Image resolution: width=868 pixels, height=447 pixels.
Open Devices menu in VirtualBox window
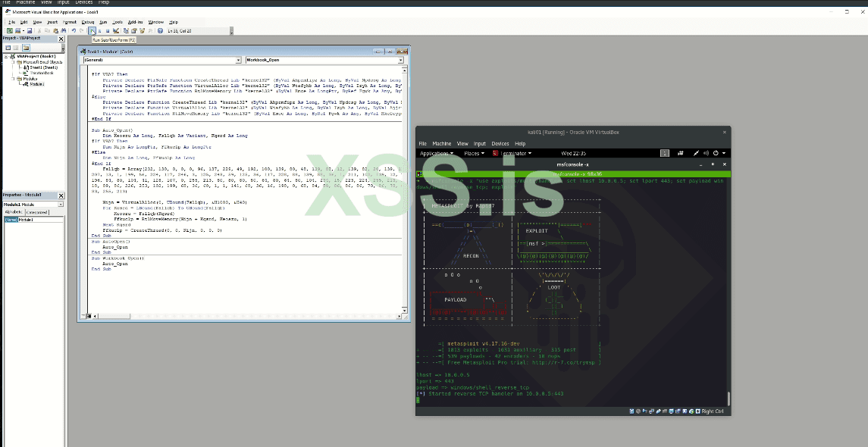(x=500, y=143)
